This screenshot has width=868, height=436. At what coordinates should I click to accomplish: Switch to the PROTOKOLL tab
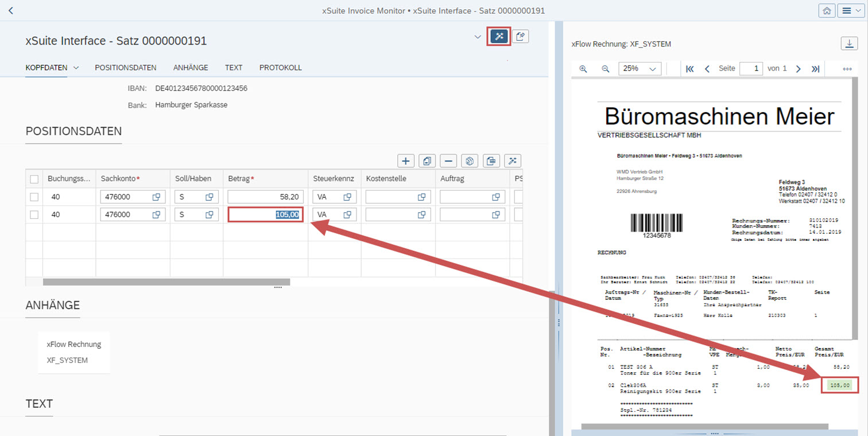pyautogui.click(x=280, y=68)
